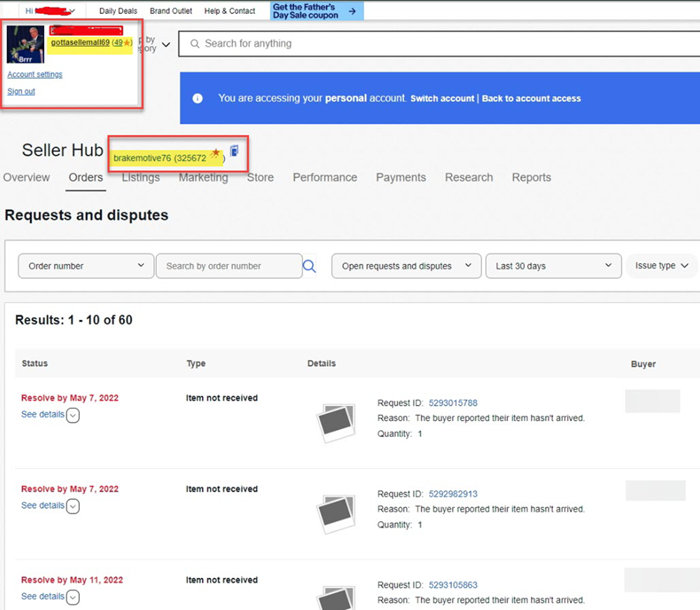Expand the Issue type filter

[661, 266]
